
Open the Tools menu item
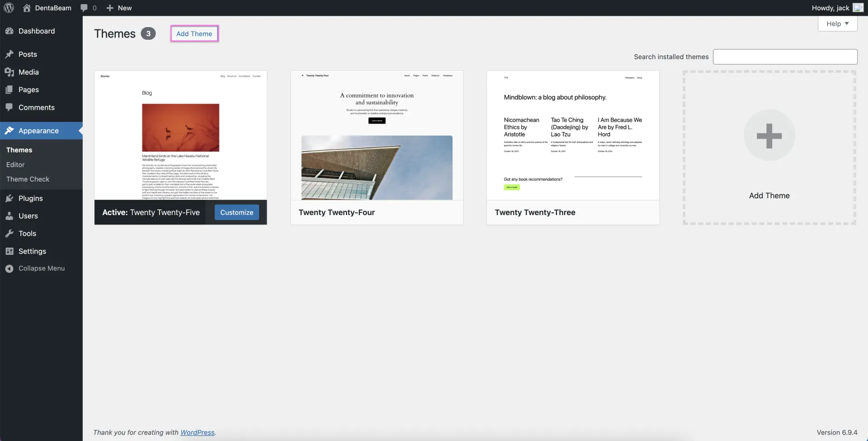[x=41, y=234]
